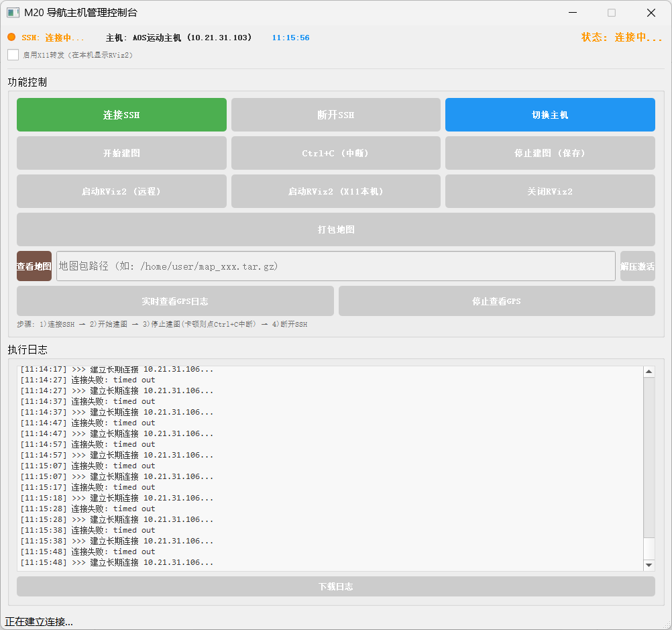The image size is (672, 630).
Task: Focus the 地图包路径 input field
Action: 335,266
